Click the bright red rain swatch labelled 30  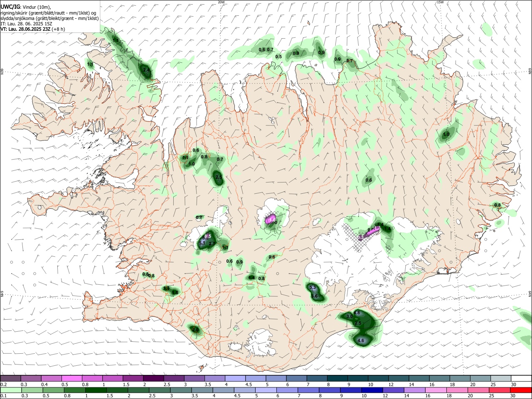coord(520,390)
